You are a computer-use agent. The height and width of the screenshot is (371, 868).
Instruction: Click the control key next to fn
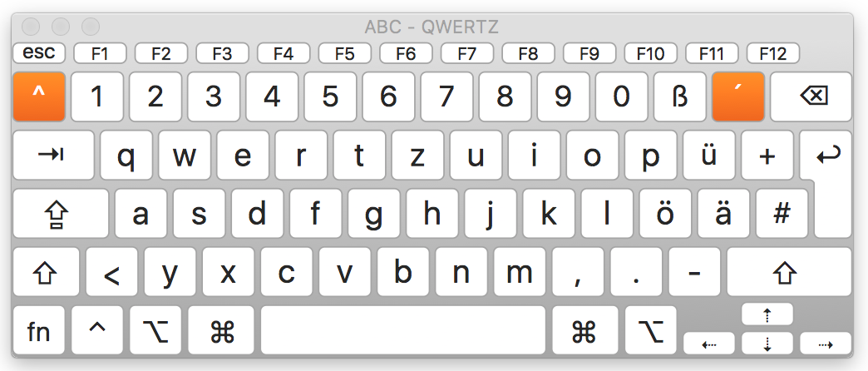[97, 330]
